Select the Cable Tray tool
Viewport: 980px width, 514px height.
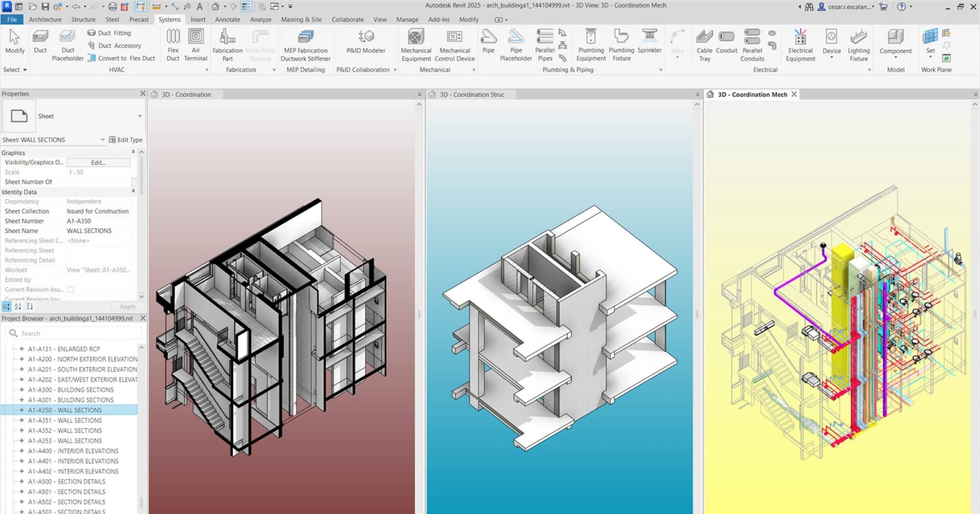pos(703,43)
